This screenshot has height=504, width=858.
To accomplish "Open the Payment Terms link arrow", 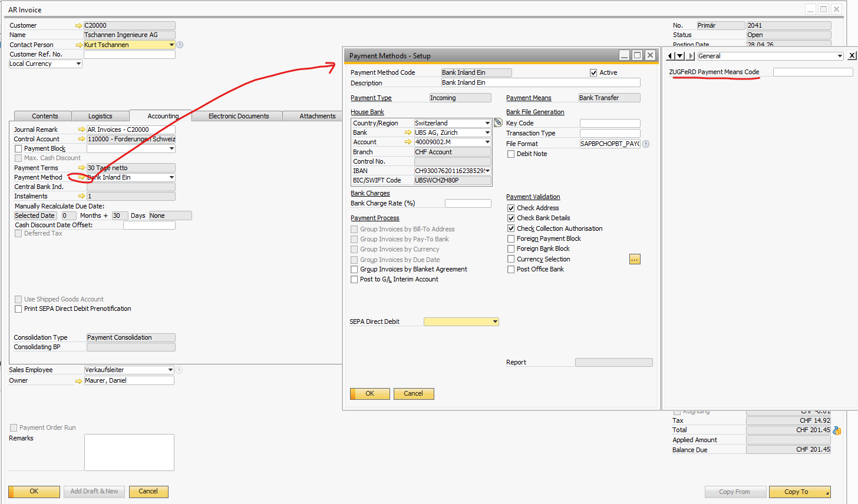I will tap(81, 168).
